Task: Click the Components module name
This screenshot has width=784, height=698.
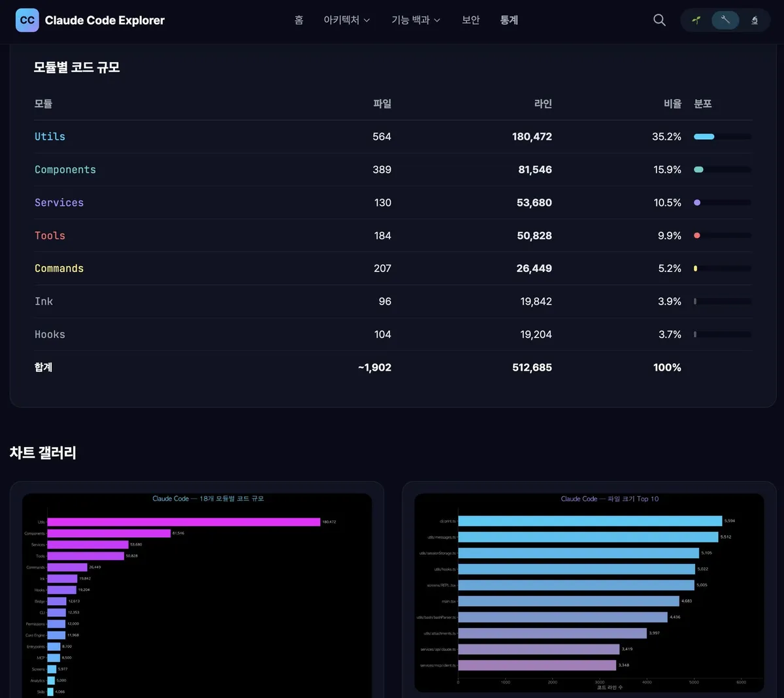Action: (65, 170)
